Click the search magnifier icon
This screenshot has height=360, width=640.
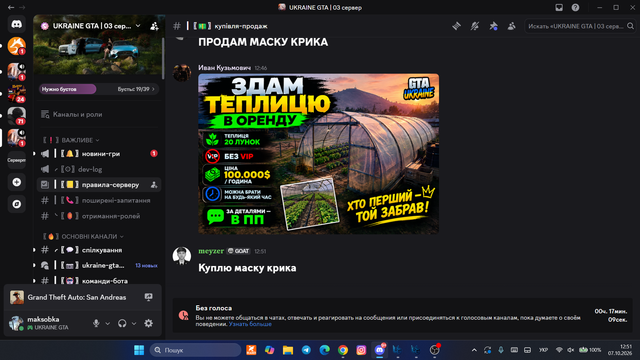click(630, 26)
